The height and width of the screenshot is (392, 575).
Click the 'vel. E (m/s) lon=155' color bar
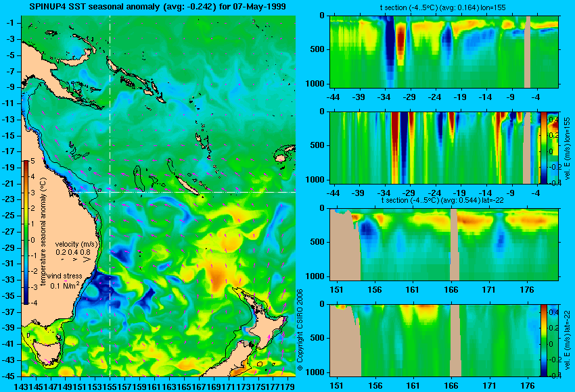coord(544,148)
